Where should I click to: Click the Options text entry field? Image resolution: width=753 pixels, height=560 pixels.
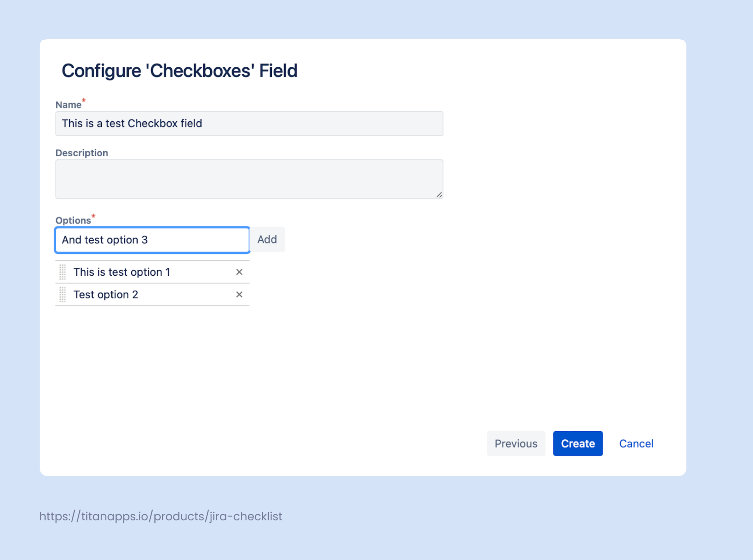152,240
